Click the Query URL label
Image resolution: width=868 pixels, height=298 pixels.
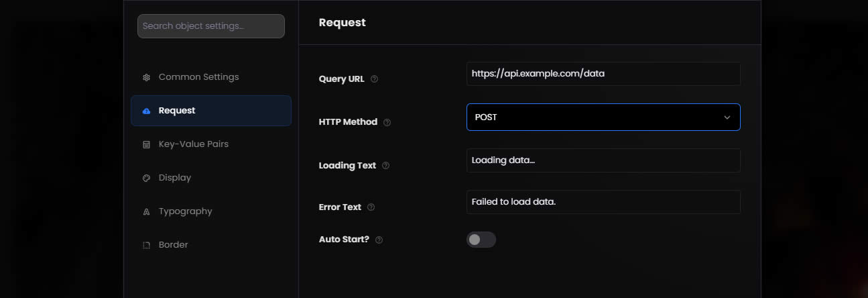tap(342, 79)
